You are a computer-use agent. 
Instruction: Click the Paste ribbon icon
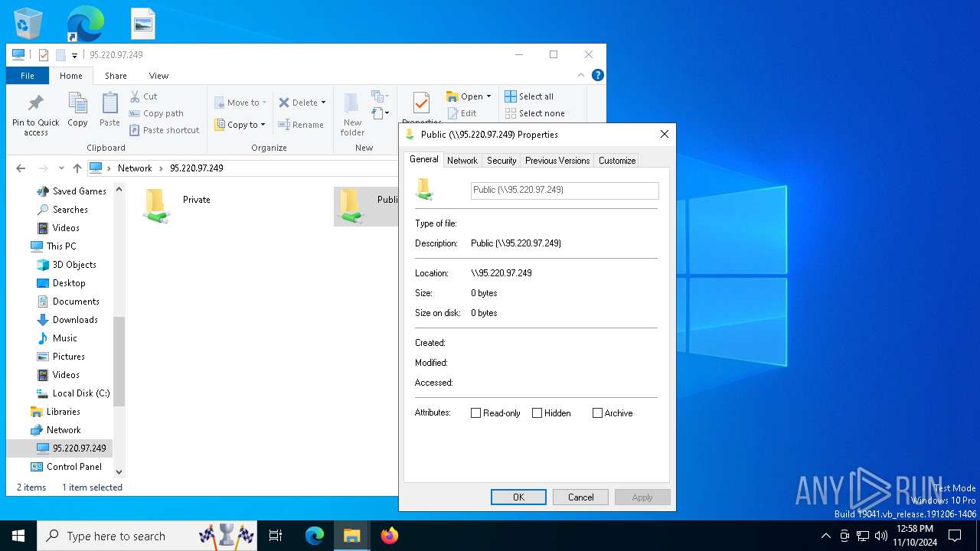tap(109, 103)
